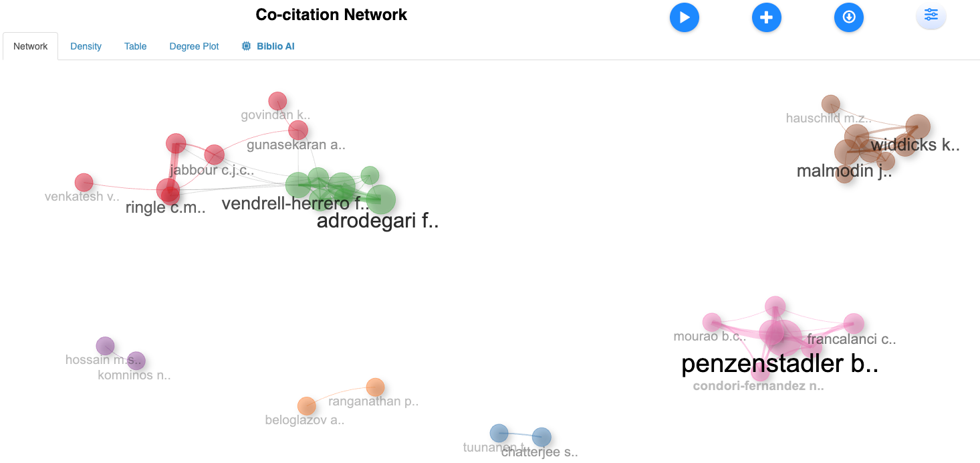Click the adrodegari f. node label

point(377,221)
